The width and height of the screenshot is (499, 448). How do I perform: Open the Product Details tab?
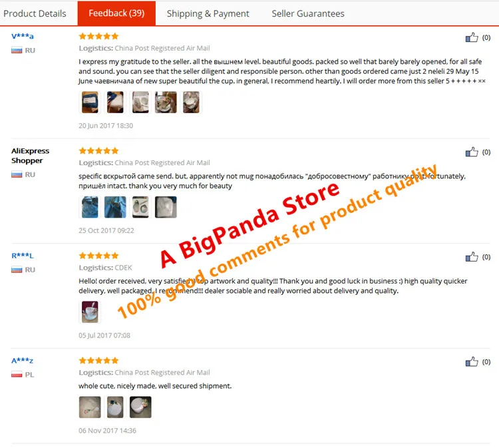point(35,13)
